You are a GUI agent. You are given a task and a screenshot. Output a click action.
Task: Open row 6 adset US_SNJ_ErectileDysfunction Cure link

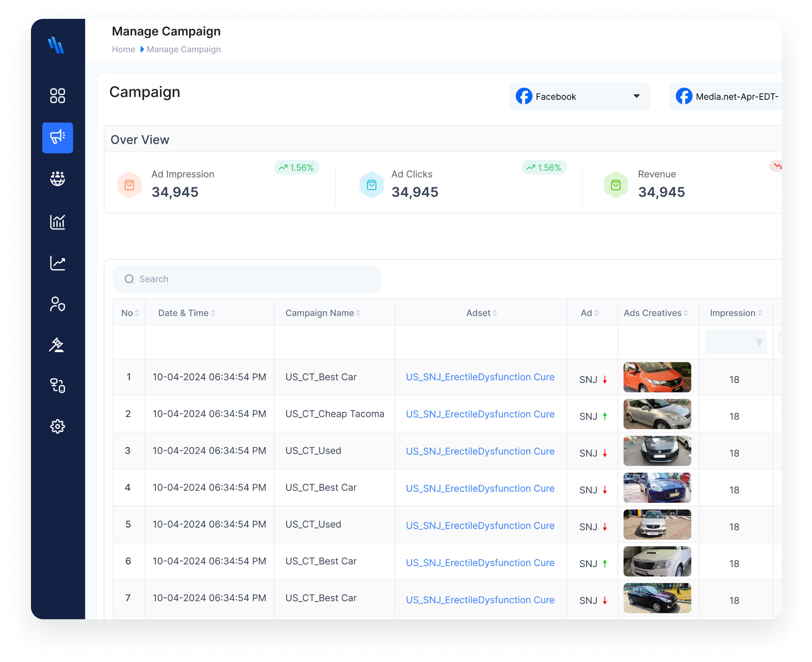coord(480,563)
